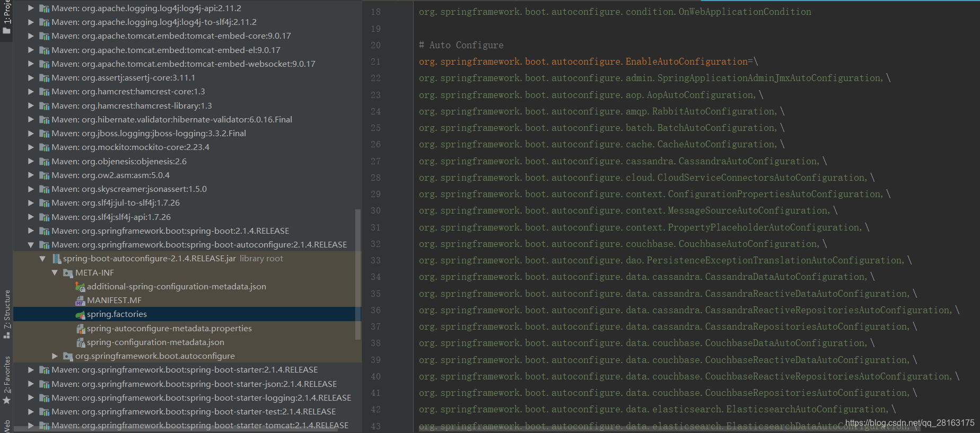Open the Structure tool window tab
The width and height of the screenshot is (980, 433).
pos(6,315)
